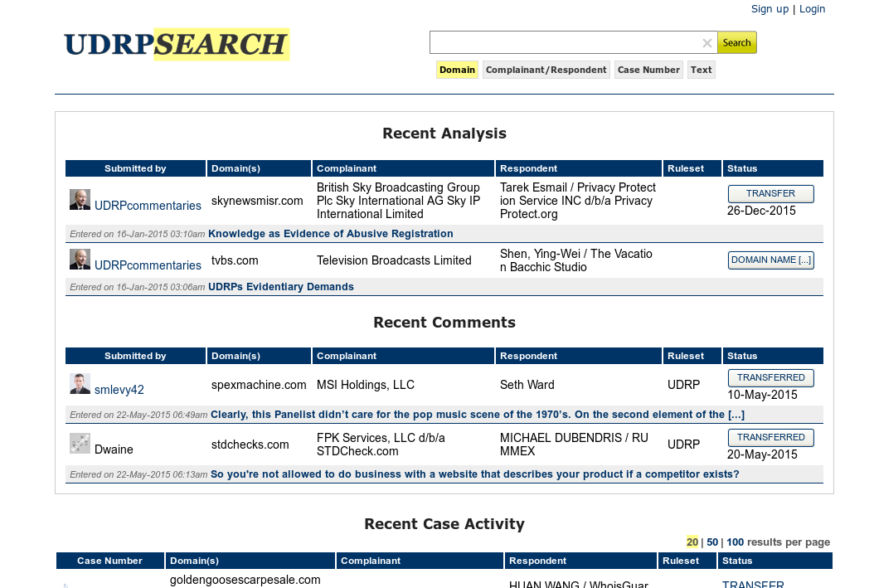Screen dimensions: 874x588
Task: Click the Dwaine submitter name
Action: click(x=114, y=450)
